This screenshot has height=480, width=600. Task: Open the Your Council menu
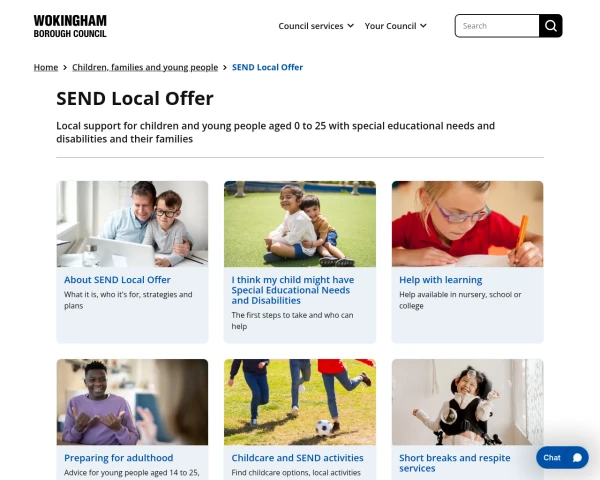(396, 26)
